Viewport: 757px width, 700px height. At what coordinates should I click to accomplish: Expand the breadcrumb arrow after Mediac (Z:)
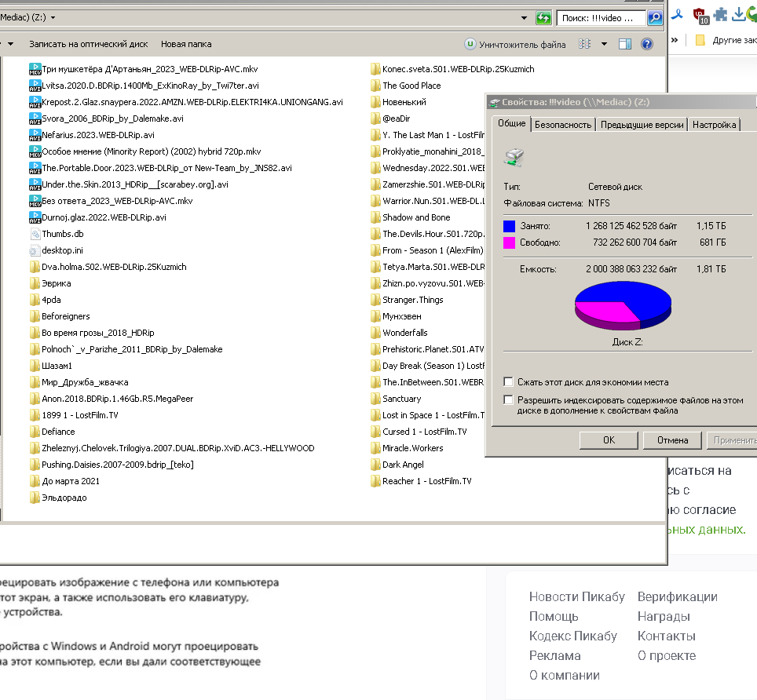tap(53, 17)
